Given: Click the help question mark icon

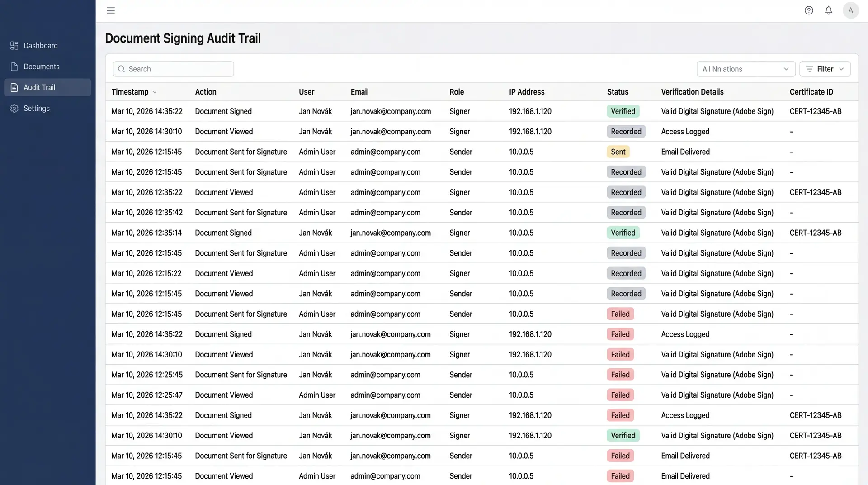Looking at the screenshot, I should click(x=809, y=10).
